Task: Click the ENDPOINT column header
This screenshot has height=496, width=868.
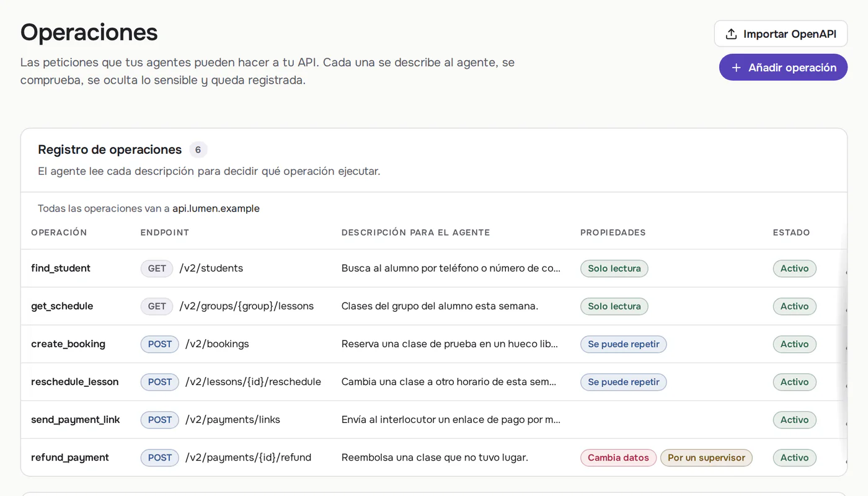Action: (165, 232)
